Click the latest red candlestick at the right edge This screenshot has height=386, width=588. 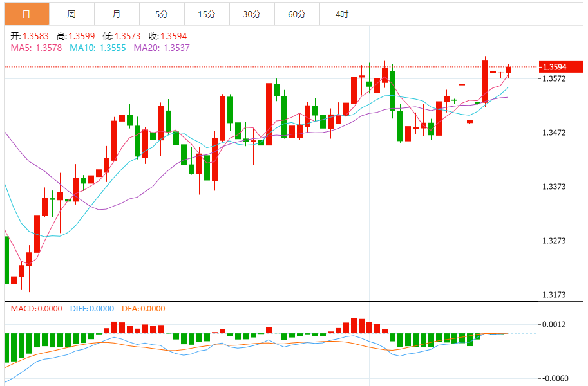[x=509, y=70]
